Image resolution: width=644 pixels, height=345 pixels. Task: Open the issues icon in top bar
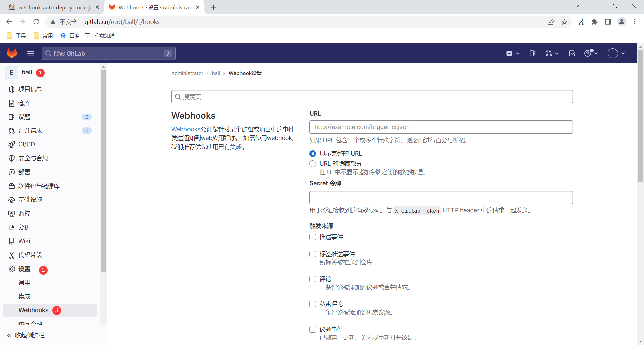[532, 53]
